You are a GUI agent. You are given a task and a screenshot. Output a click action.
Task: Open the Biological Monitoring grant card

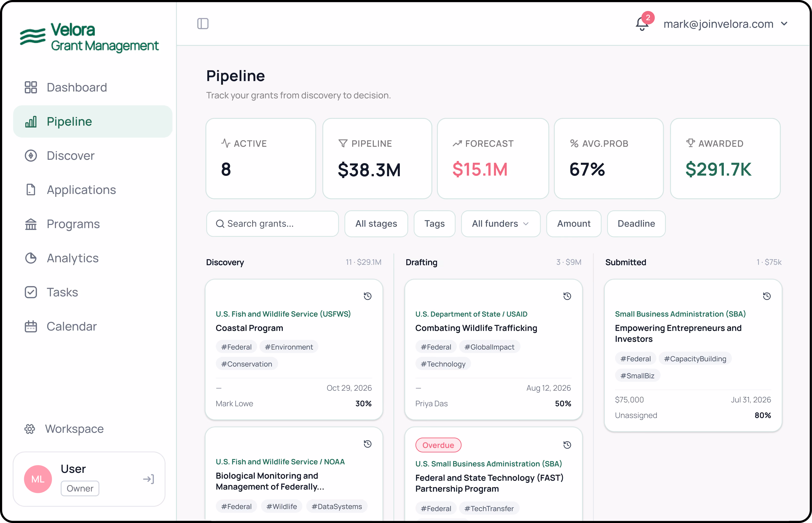tap(294, 474)
